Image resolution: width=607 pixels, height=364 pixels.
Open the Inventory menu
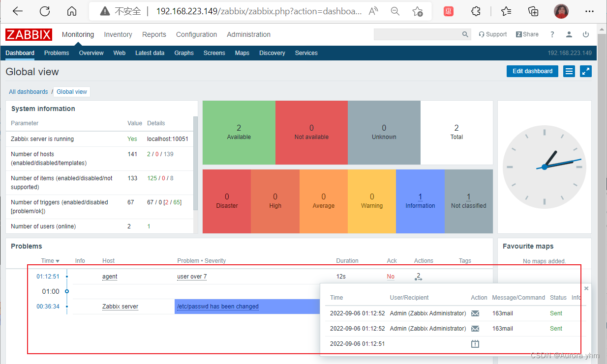pyautogui.click(x=118, y=34)
